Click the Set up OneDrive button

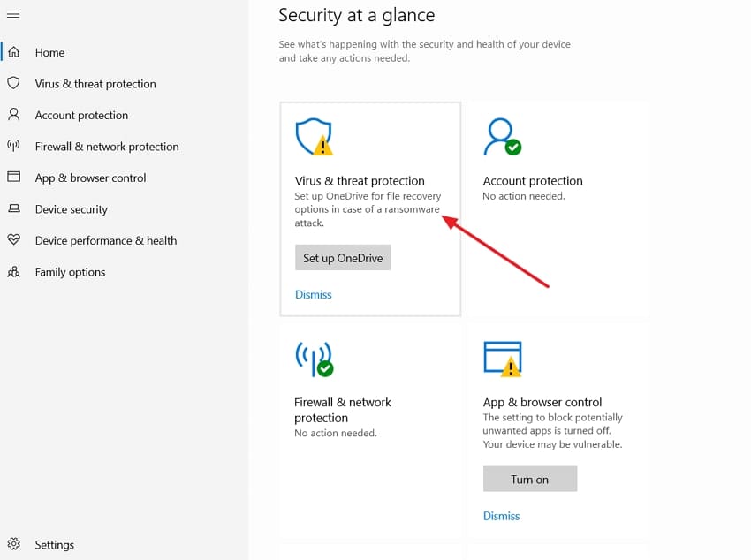tap(343, 258)
